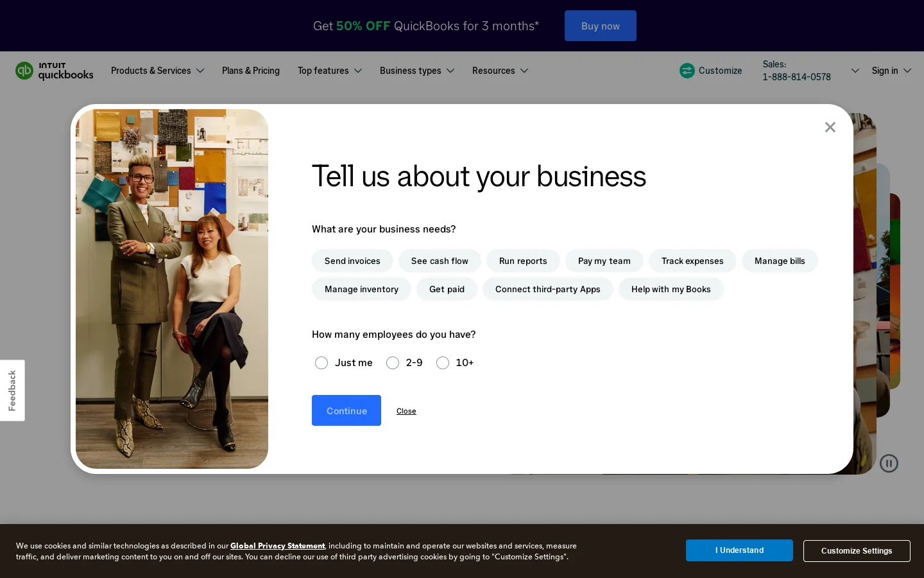Toggle the Help with my Books chip
This screenshot has height=578, width=924.
coord(671,289)
